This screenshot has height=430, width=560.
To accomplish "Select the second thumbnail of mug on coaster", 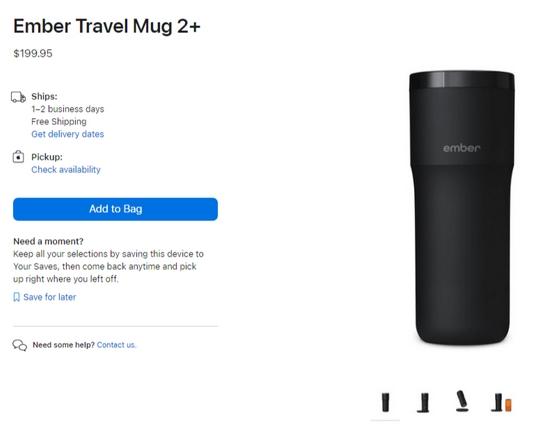I will 424,403.
